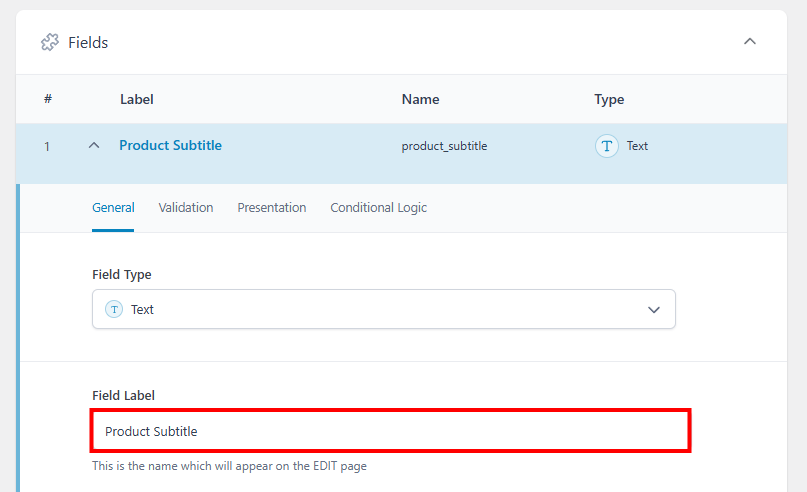Focus the Field Label text input

click(390, 432)
